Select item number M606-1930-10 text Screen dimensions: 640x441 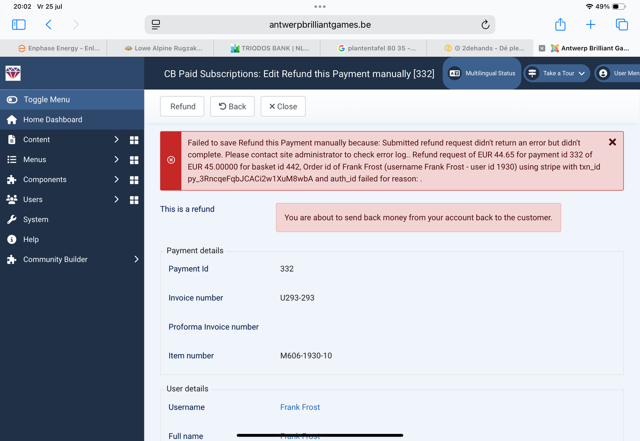[306, 356]
